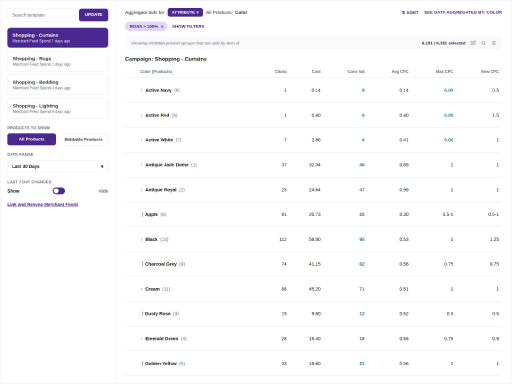The image size is (512, 384).
Task: Select Biddable Products to show
Action: pyautogui.click(x=84, y=139)
